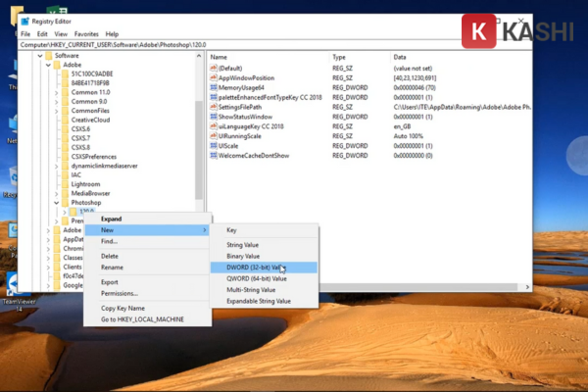Create a new DWORD (32-bit) Value

click(264, 268)
